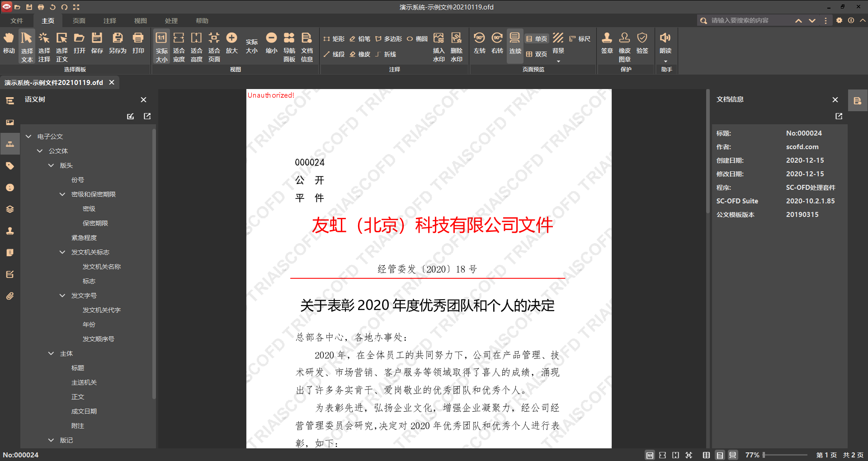This screenshot has width=868, height=461.
Task: Toggle double page view mode
Action: click(x=537, y=54)
